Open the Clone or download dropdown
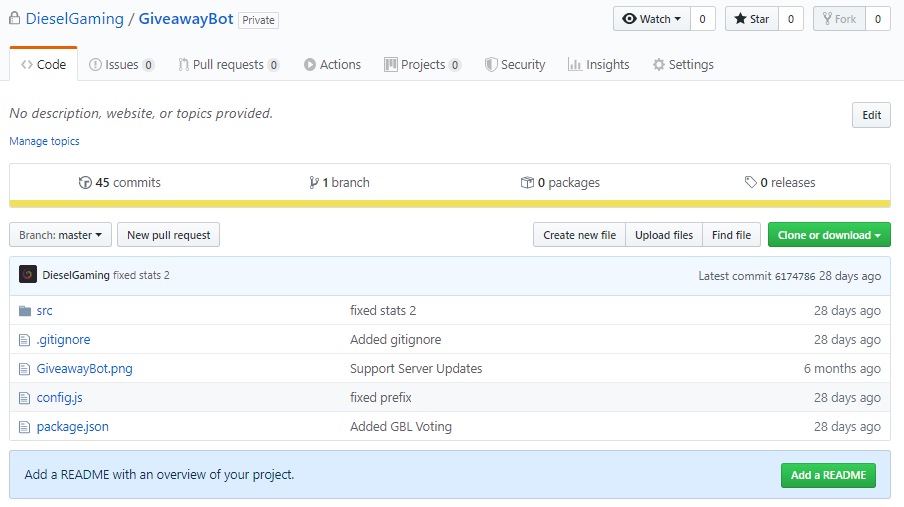The image size is (904, 507). (x=829, y=235)
